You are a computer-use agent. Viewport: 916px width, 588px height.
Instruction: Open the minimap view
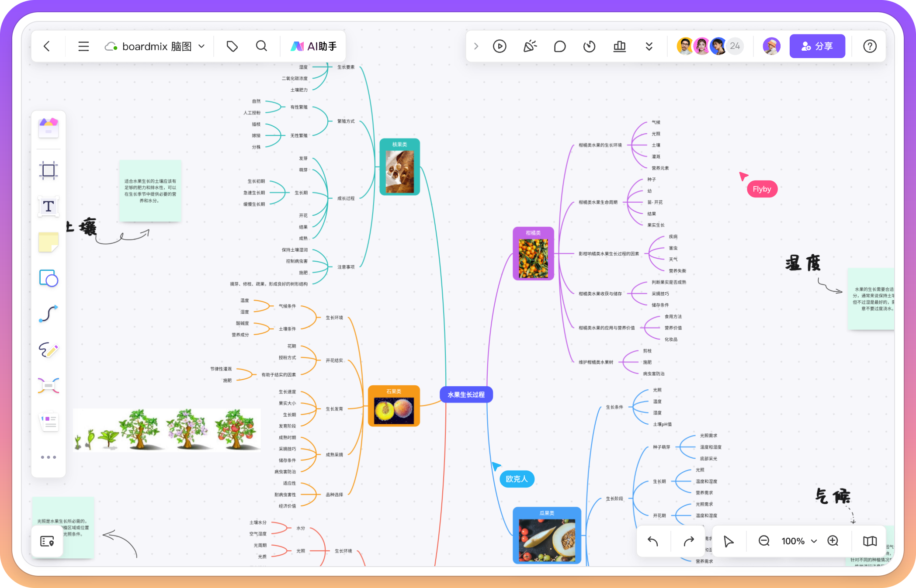[870, 541]
